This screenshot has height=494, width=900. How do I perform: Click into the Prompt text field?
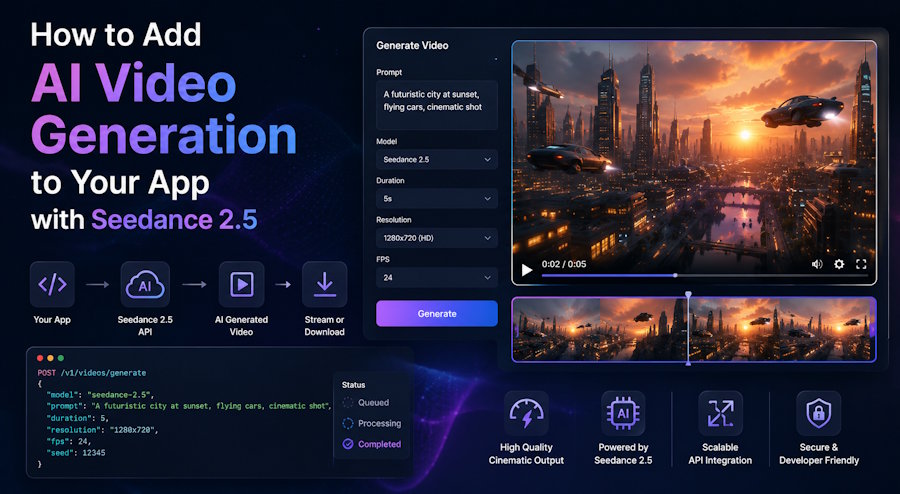[437, 105]
